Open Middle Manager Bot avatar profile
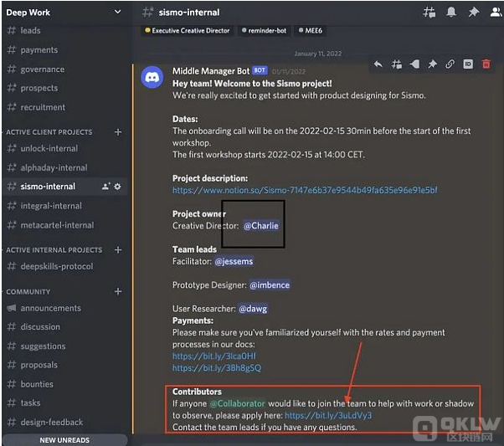Screen dimensions: 504x446 click(152, 77)
